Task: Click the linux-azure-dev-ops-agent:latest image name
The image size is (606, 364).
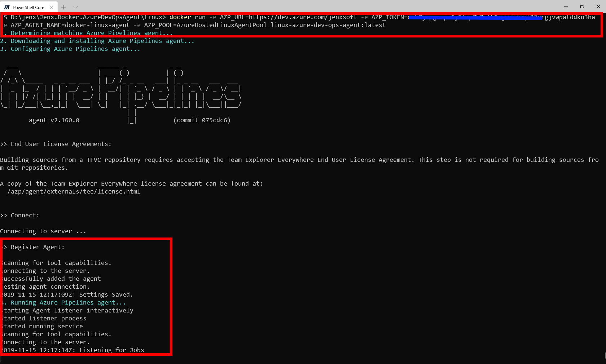Action: tap(328, 25)
